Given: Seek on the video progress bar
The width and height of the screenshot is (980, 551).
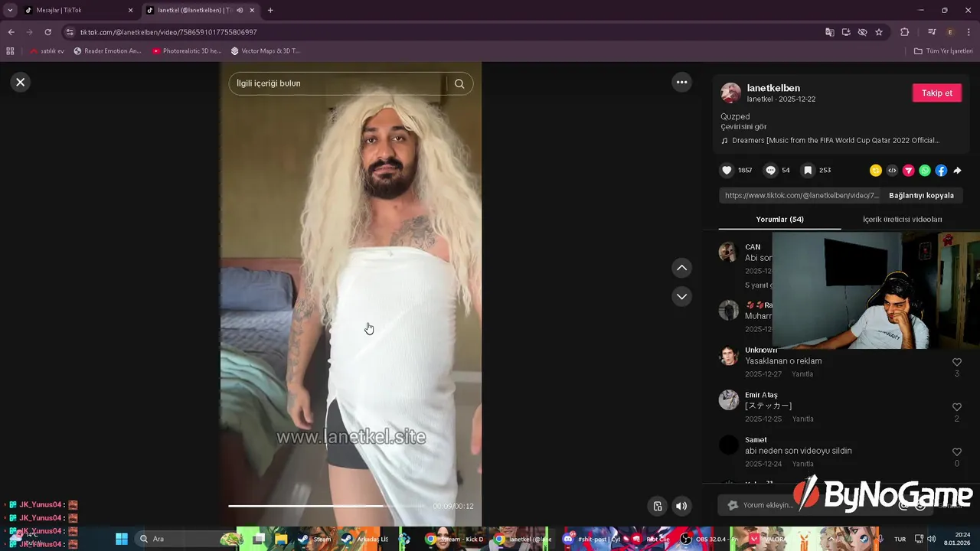Looking at the screenshot, I should 327,506.
